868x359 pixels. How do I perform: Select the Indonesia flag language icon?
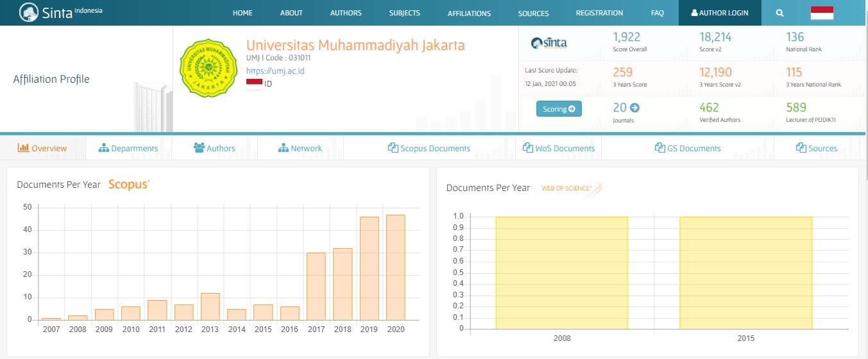tap(822, 13)
